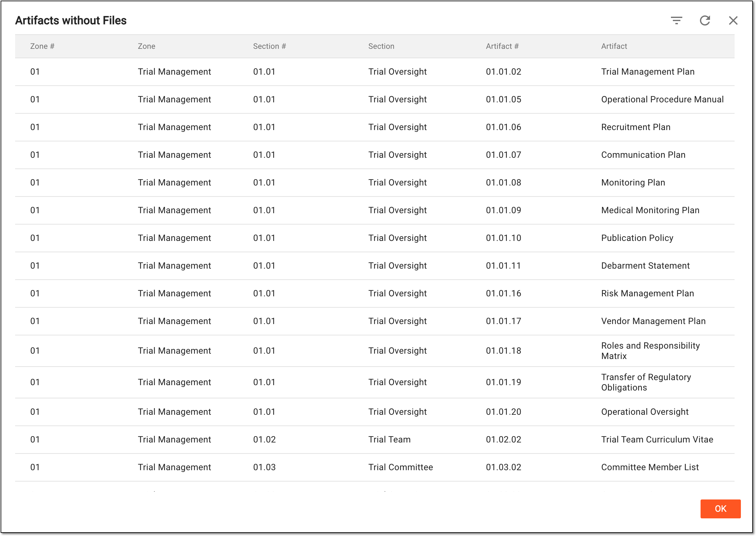Select Roles and Responsibility Matrix artifact
Image resolution: width=756 pixels, height=536 pixels.
pyautogui.click(x=650, y=351)
